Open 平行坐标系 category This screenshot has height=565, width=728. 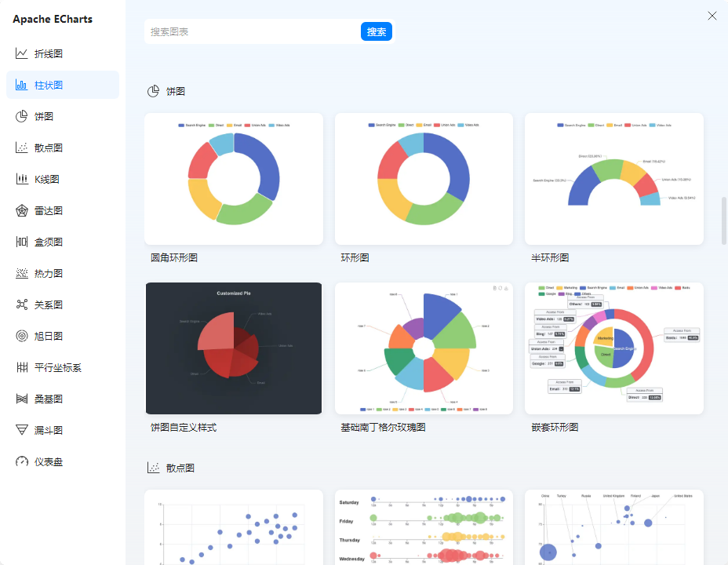[63, 367]
